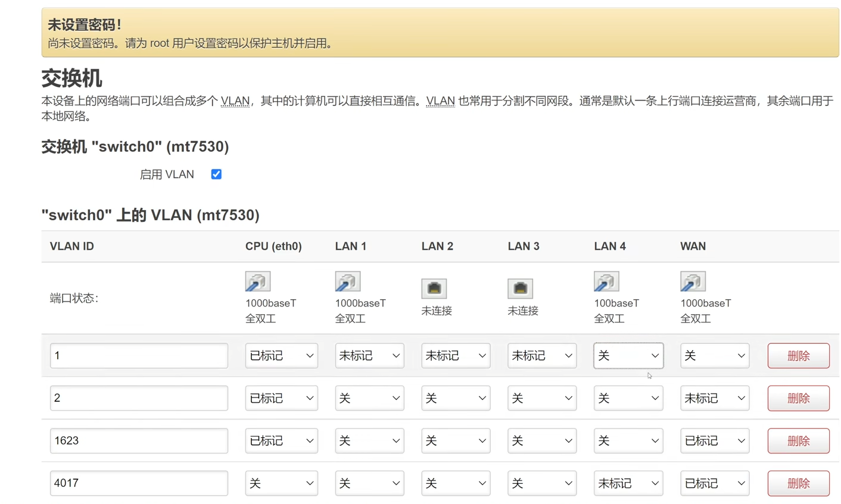Screen dimensions: 841x504
Task: Focus the VLAN ID field containing 4017
Action: click(139, 483)
